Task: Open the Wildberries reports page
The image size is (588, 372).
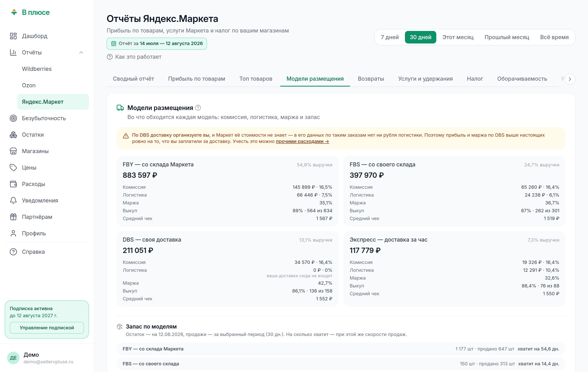Action: (53, 69)
